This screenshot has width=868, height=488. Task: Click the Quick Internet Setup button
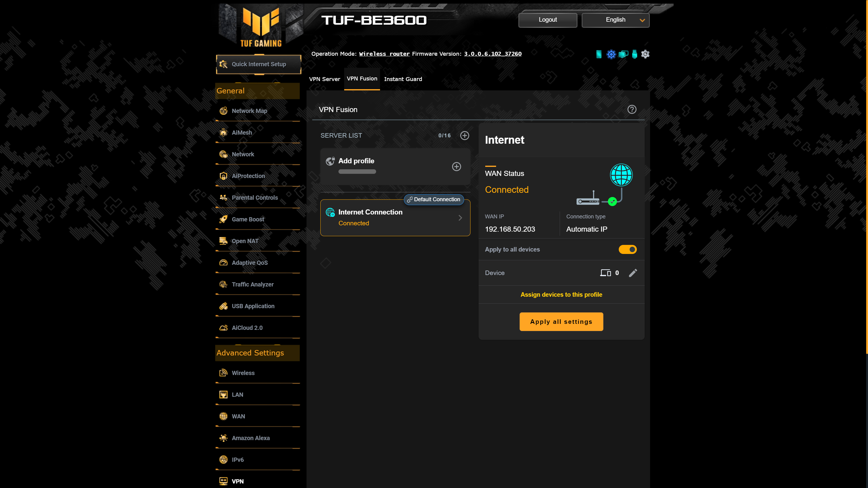click(x=259, y=64)
